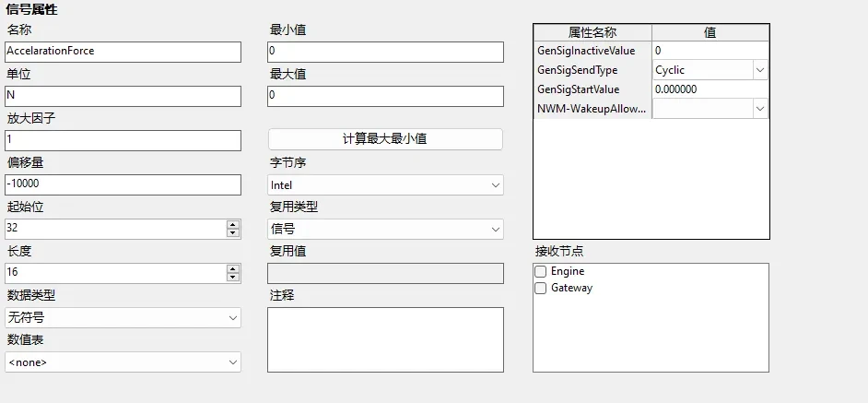Image resolution: width=868 pixels, height=403 pixels.
Task: Open the 数值表 dropdown showing <none>
Action: pyautogui.click(x=123, y=362)
